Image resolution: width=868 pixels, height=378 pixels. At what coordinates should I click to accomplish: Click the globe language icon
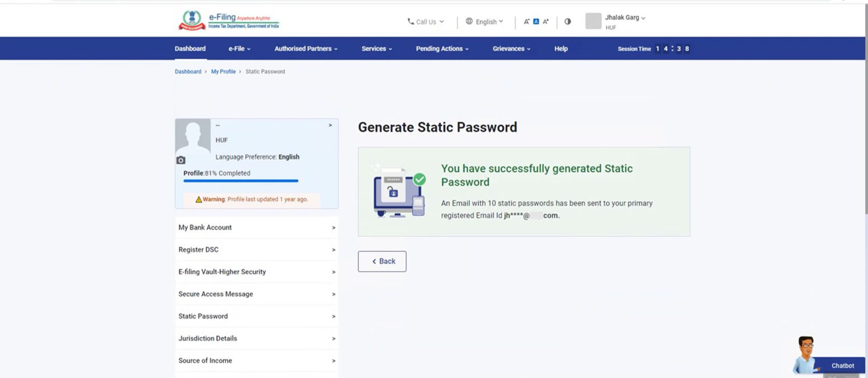pos(469,21)
